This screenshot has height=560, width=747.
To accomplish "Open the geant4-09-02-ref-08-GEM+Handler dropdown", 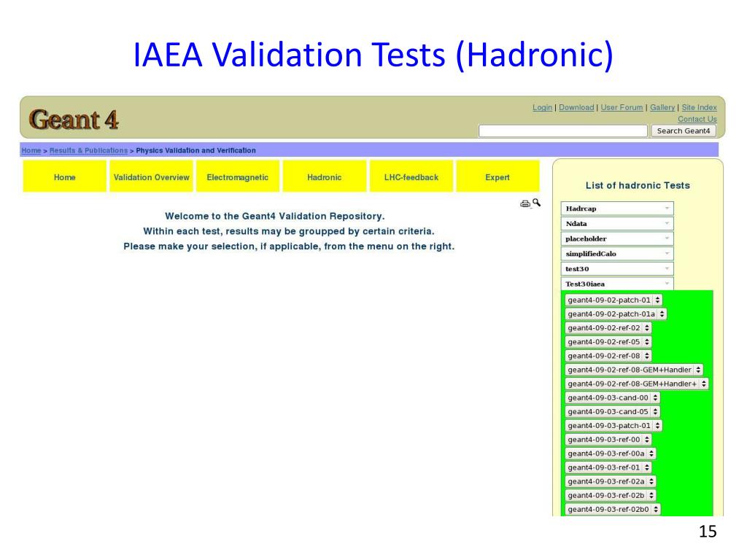I will pos(634,370).
